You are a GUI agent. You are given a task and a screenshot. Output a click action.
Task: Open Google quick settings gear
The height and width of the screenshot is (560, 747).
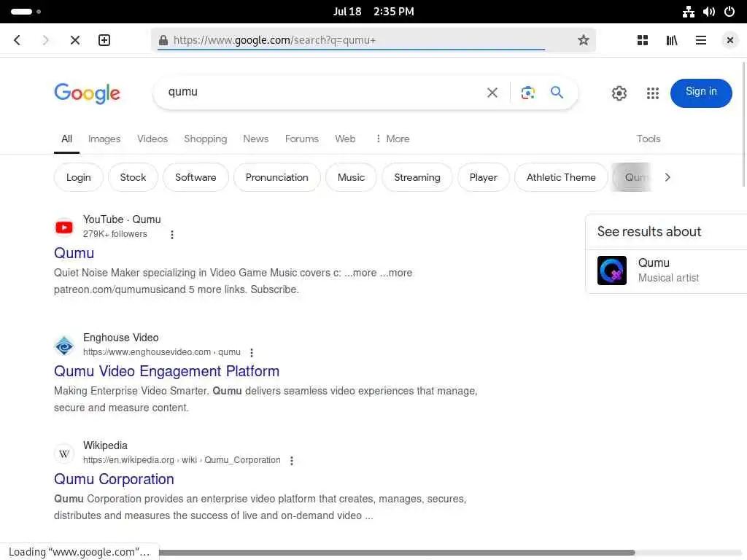[619, 93]
